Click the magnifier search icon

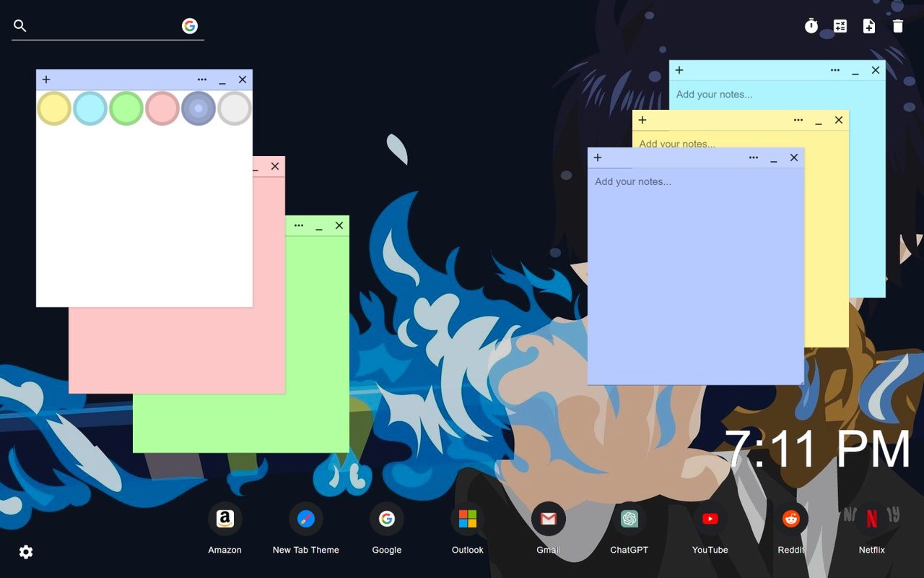(x=20, y=26)
